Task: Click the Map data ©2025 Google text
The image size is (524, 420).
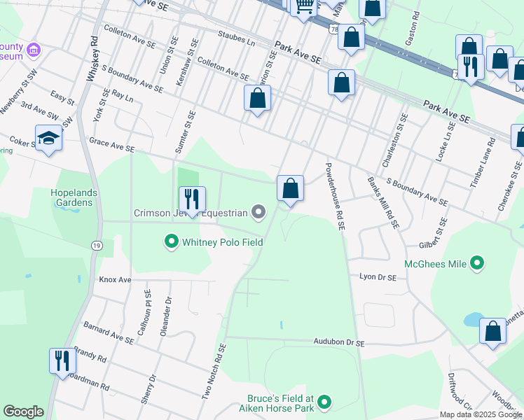Action: pos(481,414)
